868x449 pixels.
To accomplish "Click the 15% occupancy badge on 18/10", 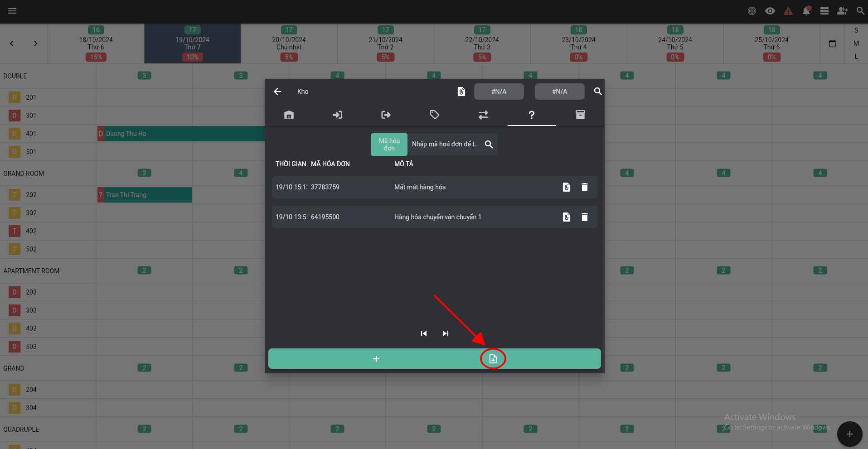I will tap(96, 57).
